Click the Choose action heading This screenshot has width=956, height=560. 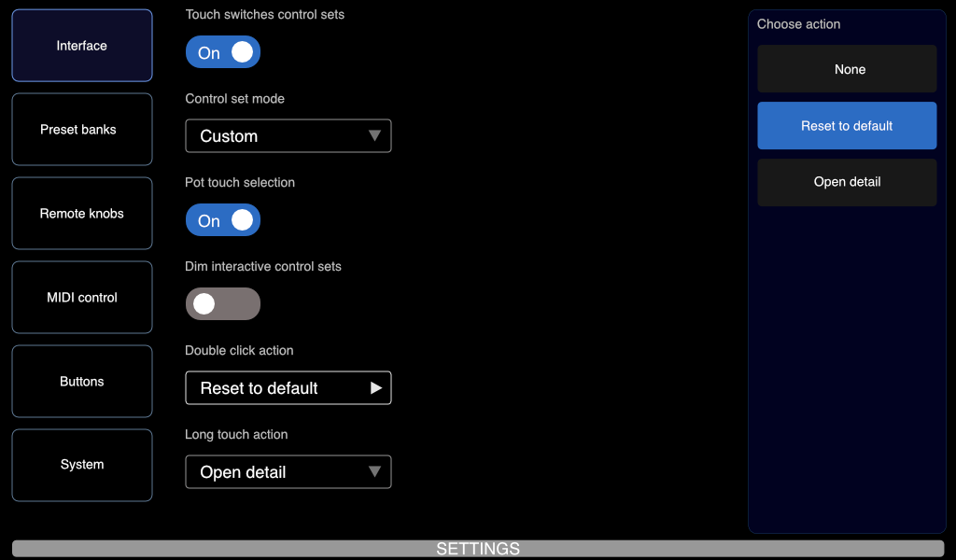[x=799, y=24]
